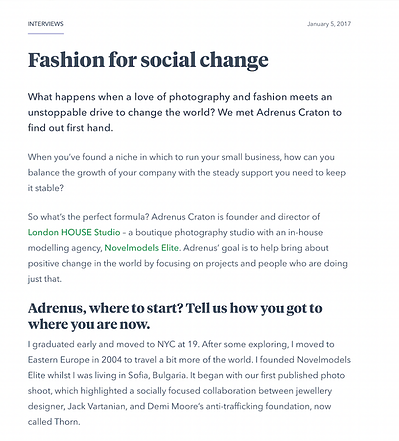Viewport: 399px width, 441px height.
Task: Click the bold intro paragraph about Adrenus Craton
Action: pos(185,112)
